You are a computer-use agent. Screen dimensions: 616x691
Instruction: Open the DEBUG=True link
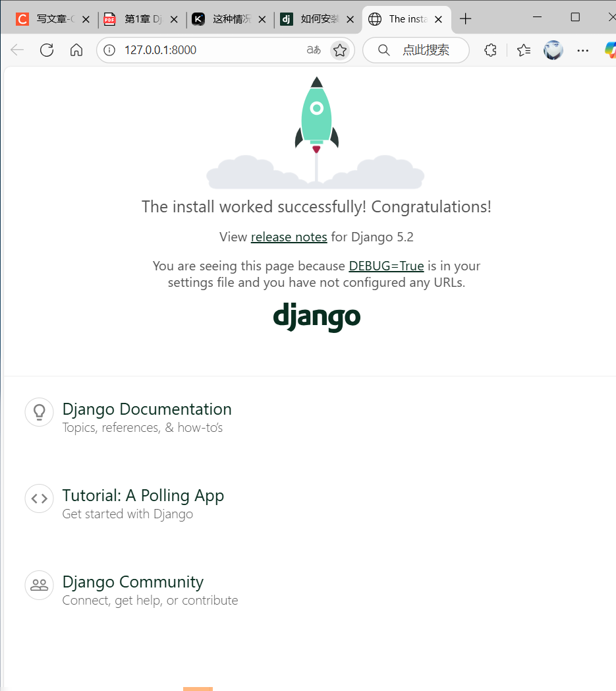coord(386,266)
